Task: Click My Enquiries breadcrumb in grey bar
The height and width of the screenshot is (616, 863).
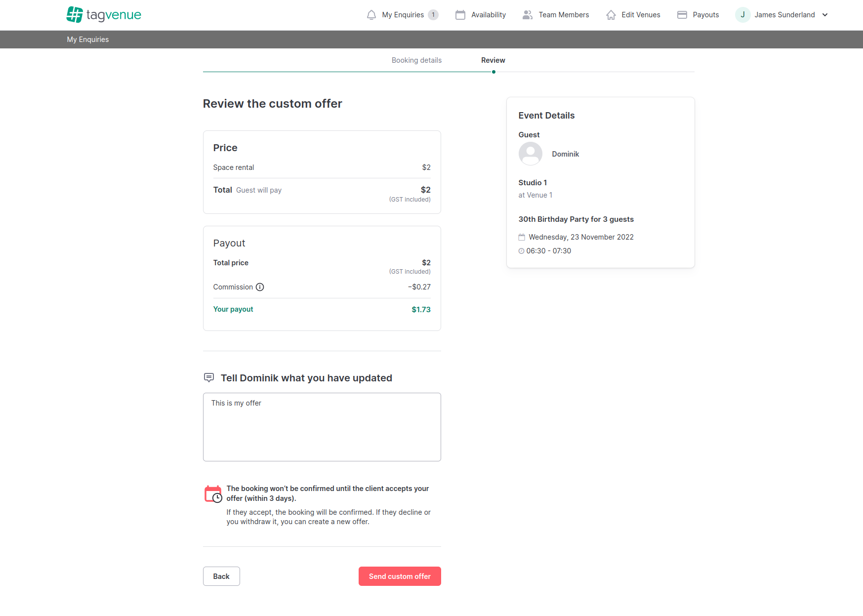Action: click(88, 40)
